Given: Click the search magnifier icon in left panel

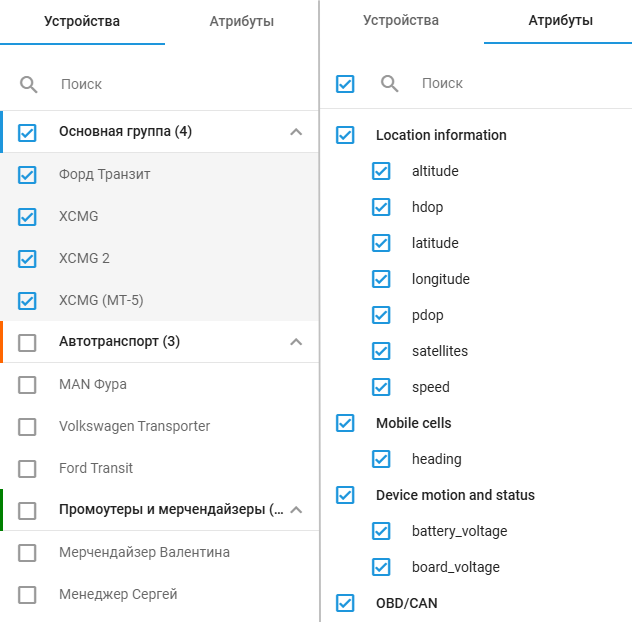Looking at the screenshot, I should [x=28, y=85].
